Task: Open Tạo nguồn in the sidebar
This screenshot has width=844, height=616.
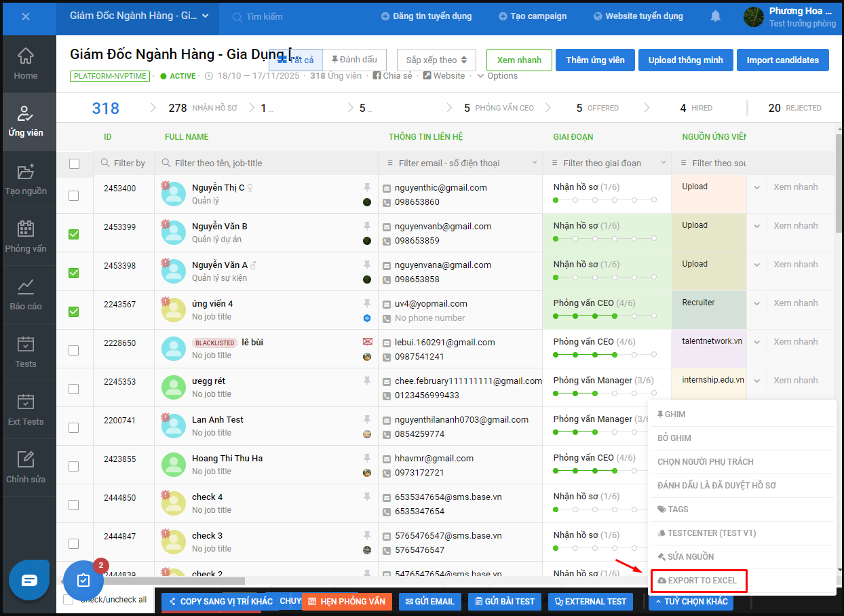Action: [x=26, y=179]
